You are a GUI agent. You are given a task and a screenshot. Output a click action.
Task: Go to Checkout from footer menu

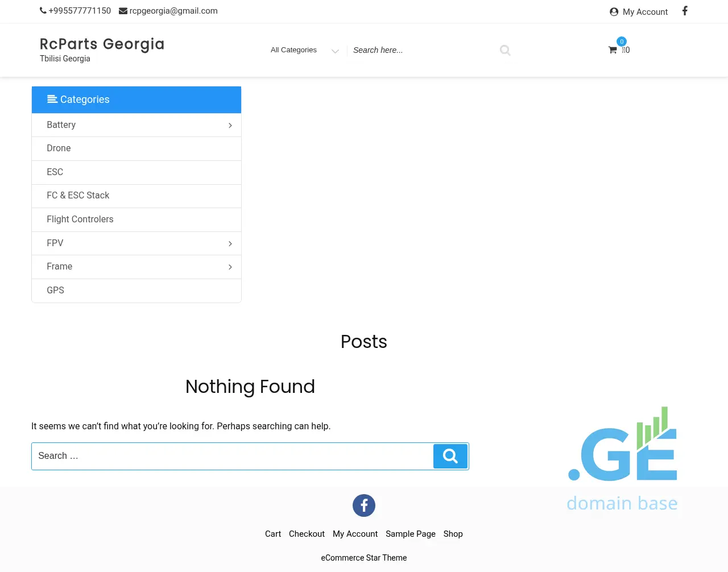coord(307,534)
